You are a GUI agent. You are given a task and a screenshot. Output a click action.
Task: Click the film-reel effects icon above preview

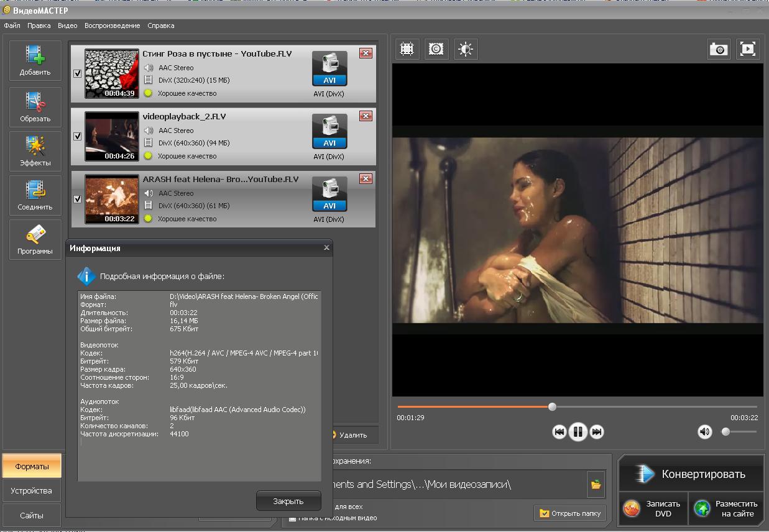tap(436, 49)
